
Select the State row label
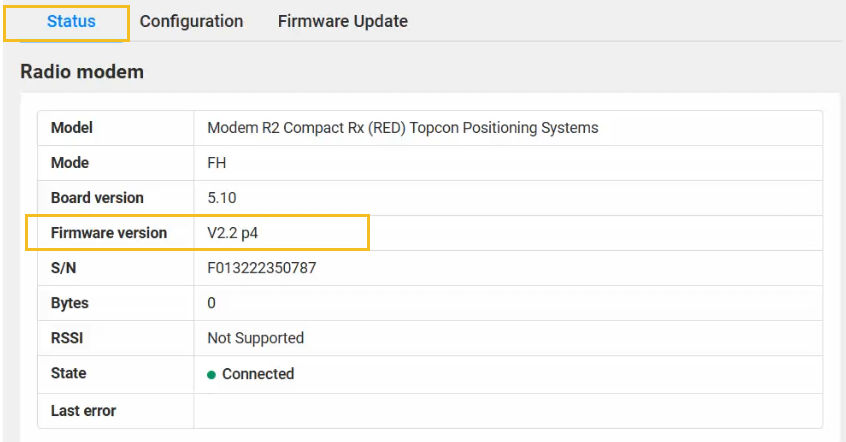click(69, 373)
